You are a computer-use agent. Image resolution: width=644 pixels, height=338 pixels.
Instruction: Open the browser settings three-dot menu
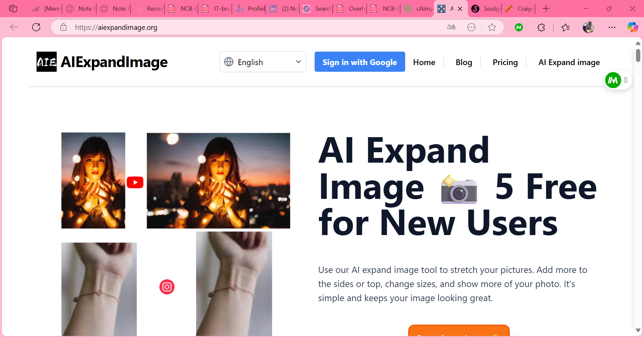tap(612, 27)
